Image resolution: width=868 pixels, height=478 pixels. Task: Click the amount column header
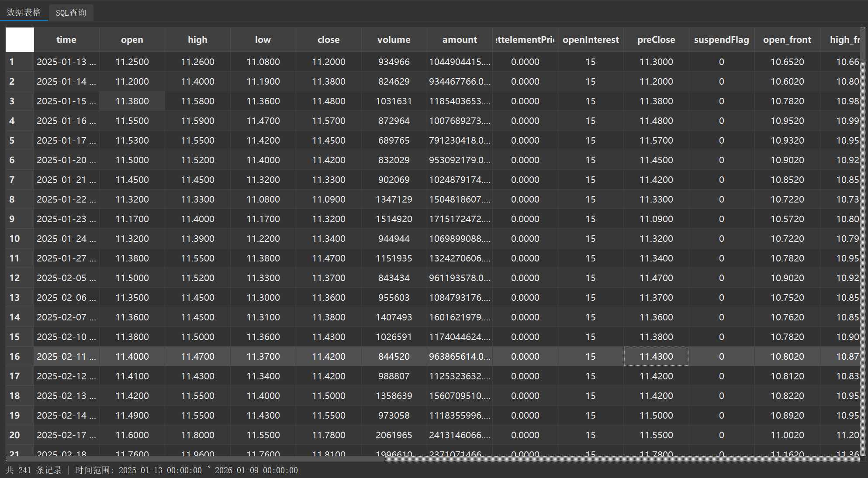(x=460, y=40)
